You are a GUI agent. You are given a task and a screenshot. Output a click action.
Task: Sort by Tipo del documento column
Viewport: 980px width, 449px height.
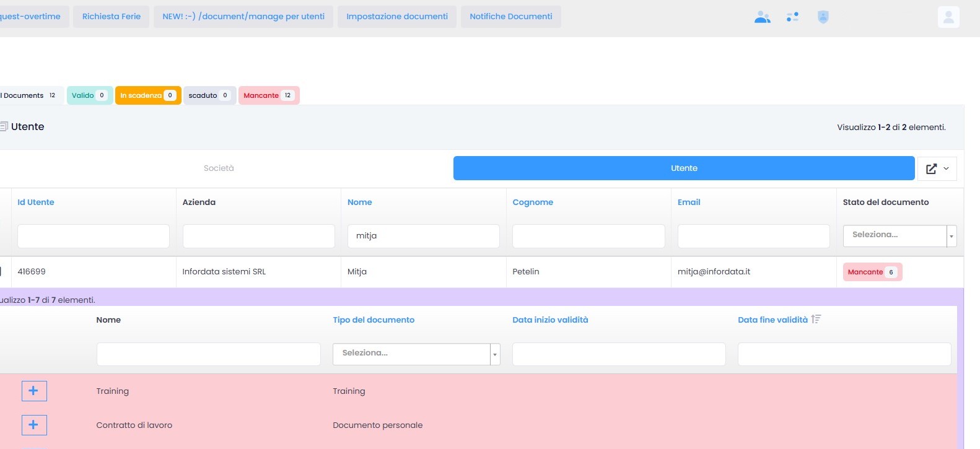tap(374, 320)
